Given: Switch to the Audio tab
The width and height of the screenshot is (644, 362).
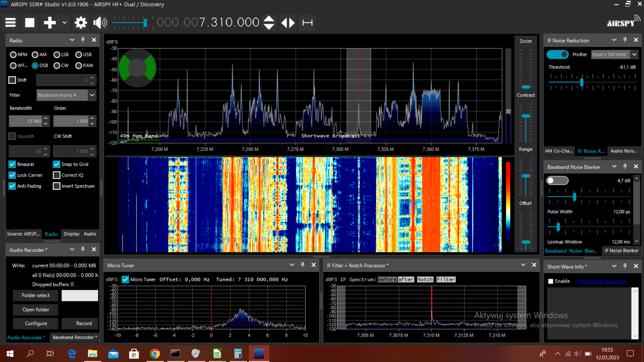Looking at the screenshot, I should click(x=90, y=234).
